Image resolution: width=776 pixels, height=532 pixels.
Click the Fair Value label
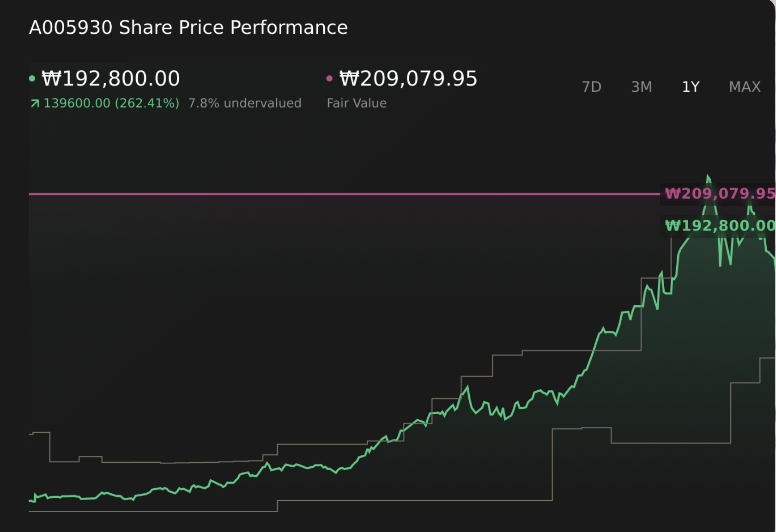[357, 103]
